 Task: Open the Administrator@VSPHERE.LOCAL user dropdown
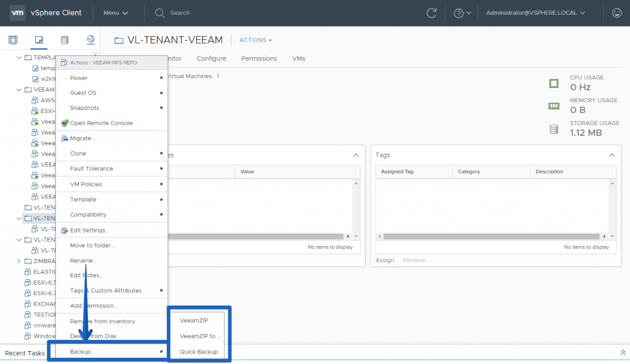(x=536, y=13)
